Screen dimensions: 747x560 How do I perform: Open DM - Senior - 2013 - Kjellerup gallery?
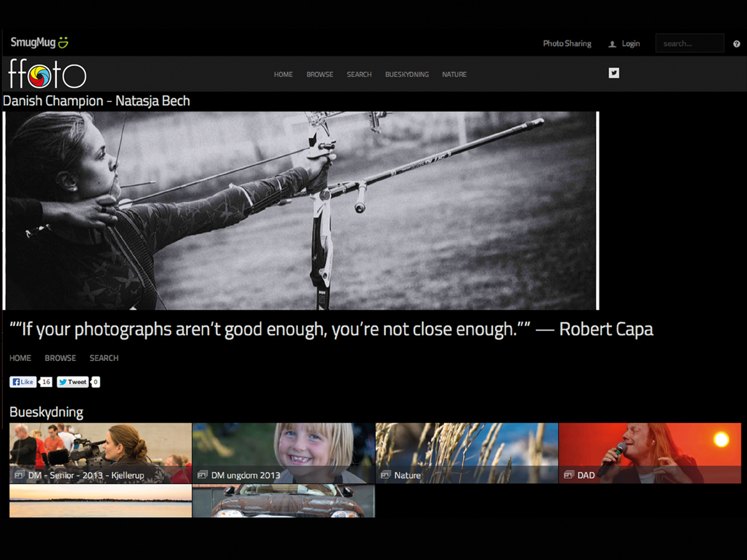point(100,453)
